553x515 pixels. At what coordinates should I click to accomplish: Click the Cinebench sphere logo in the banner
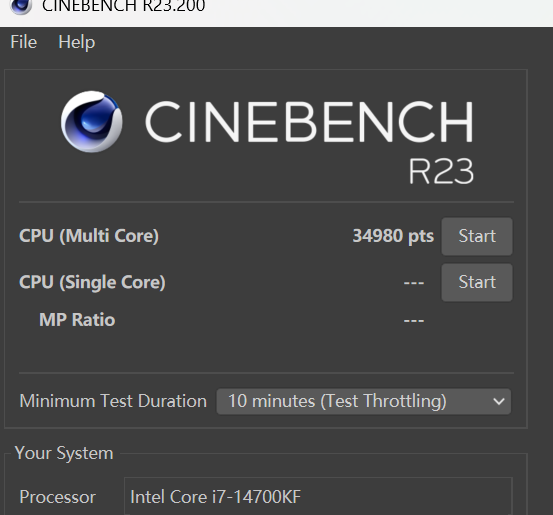(92, 122)
